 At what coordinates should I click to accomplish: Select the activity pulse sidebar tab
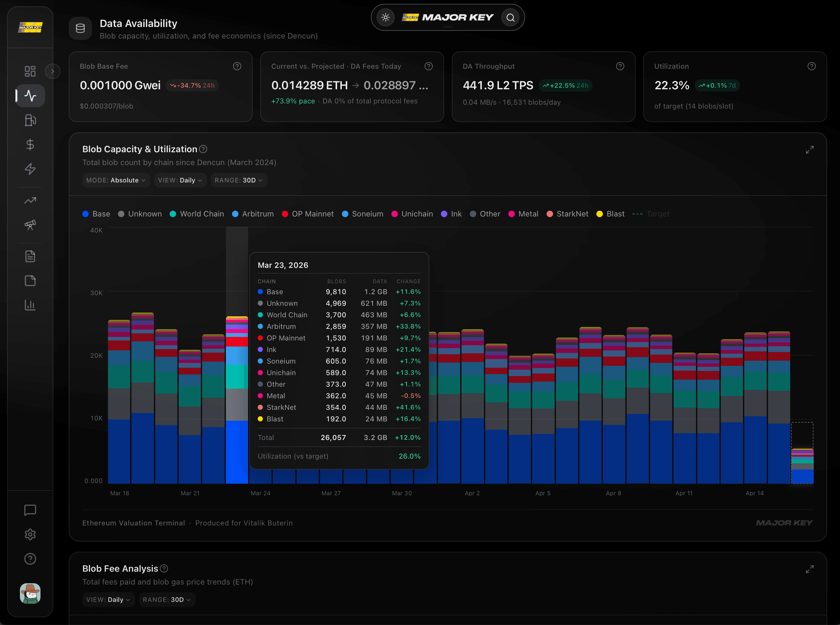click(x=30, y=96)
